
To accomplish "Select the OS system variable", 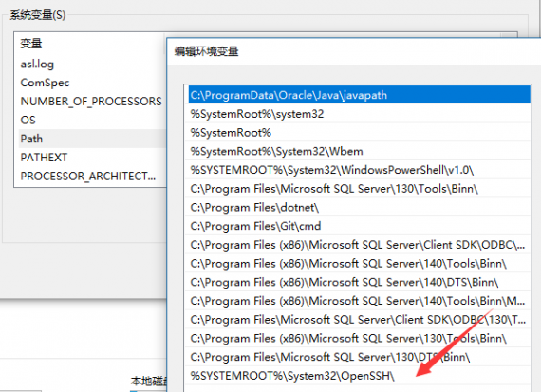I will [x=92, y=120].
